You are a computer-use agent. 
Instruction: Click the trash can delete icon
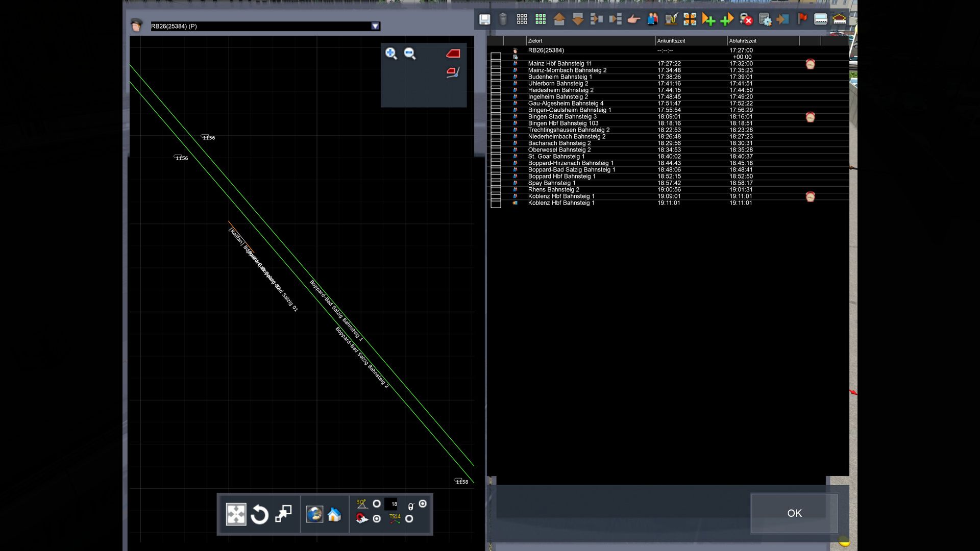[503, 19]
